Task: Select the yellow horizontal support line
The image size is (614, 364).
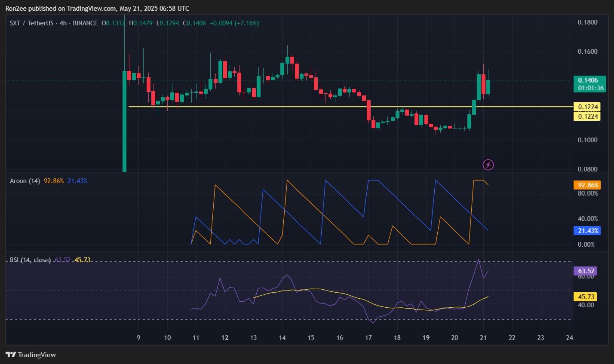Action: click(x=301, y=107)
